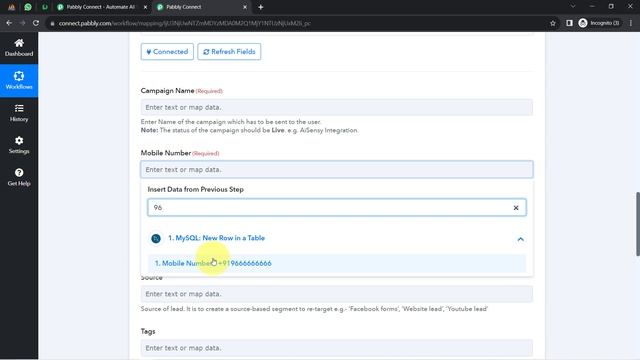
Task: Click the page vertical scrollbar thumb
Action: 638,224
